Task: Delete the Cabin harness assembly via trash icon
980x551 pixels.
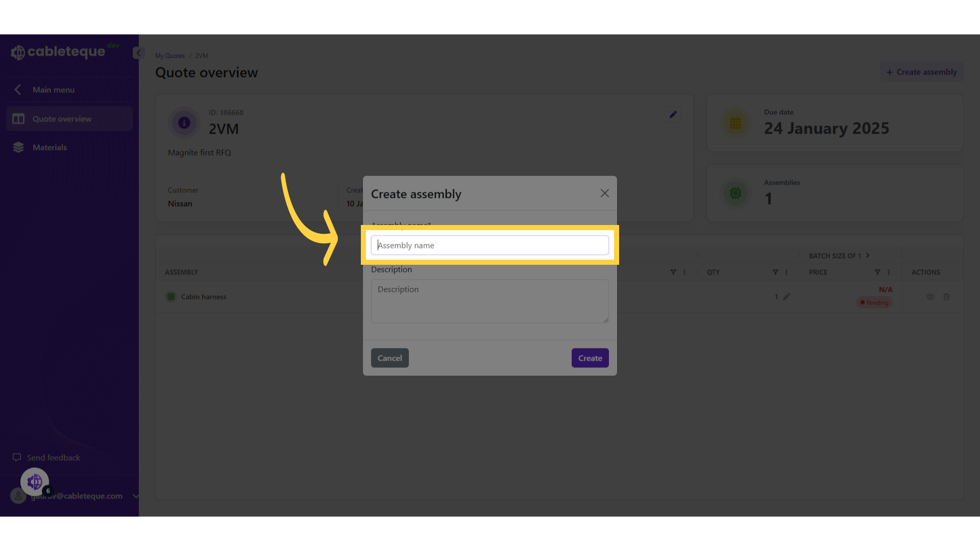Action: (x=947, y=296)
